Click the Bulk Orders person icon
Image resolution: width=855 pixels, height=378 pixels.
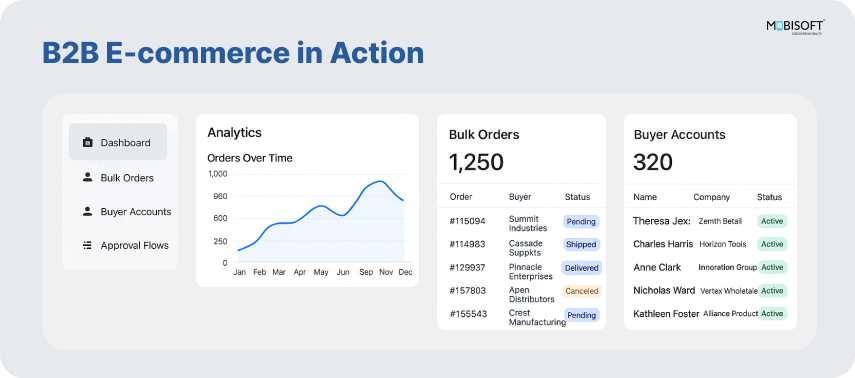tap(87, 177)
